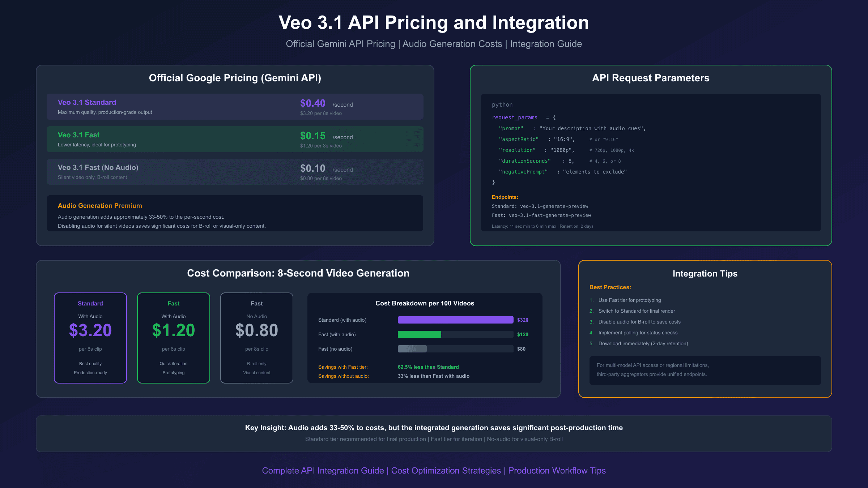Select the Fast No Audio $0.80 card
The height and width of the screenshot is (488, 868).
click(x=257, y=338)
